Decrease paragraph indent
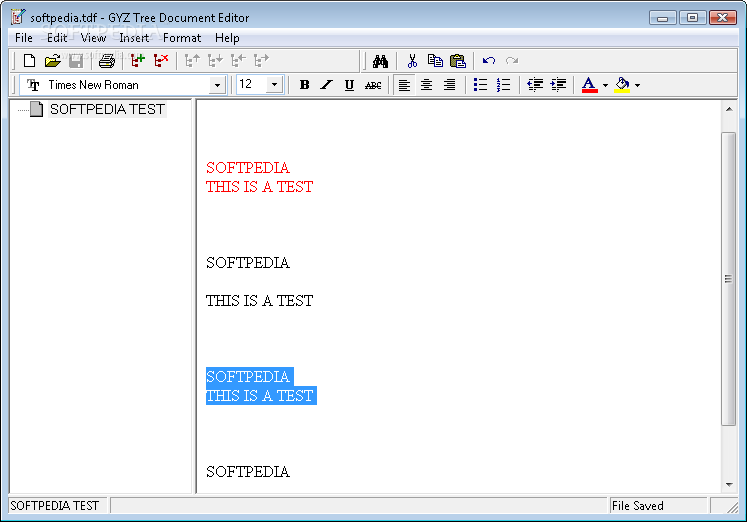 (x=535, y=85)
